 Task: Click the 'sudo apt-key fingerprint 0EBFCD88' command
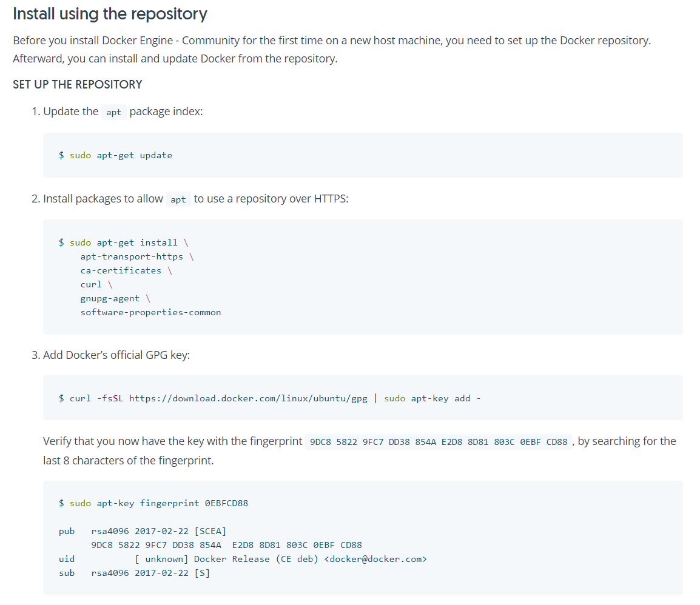click(x=158, y=503)
